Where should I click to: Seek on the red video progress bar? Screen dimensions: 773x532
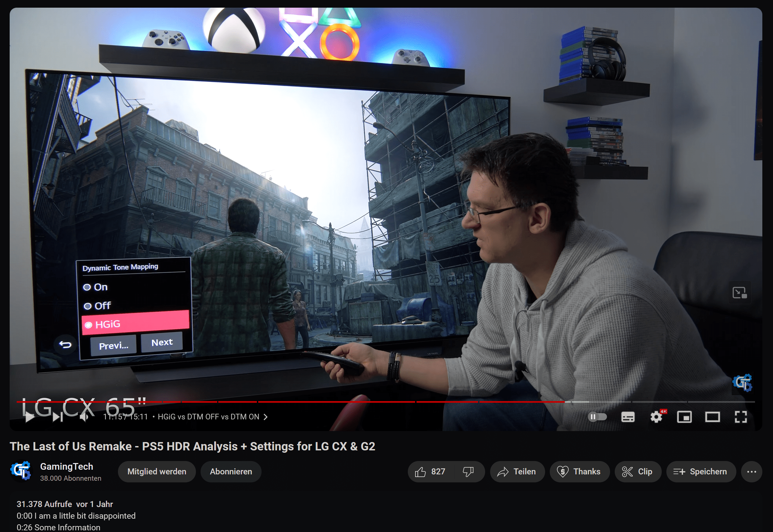point(290,402)
